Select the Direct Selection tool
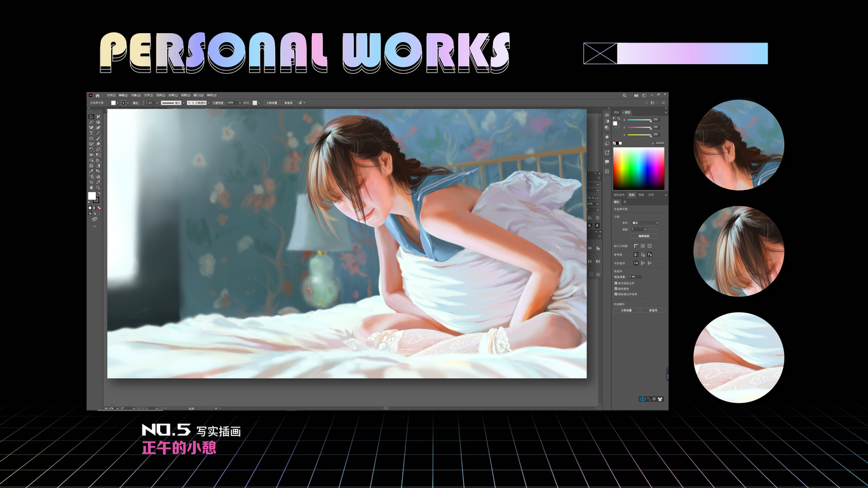The image size is (868, 488). (98, 117)
